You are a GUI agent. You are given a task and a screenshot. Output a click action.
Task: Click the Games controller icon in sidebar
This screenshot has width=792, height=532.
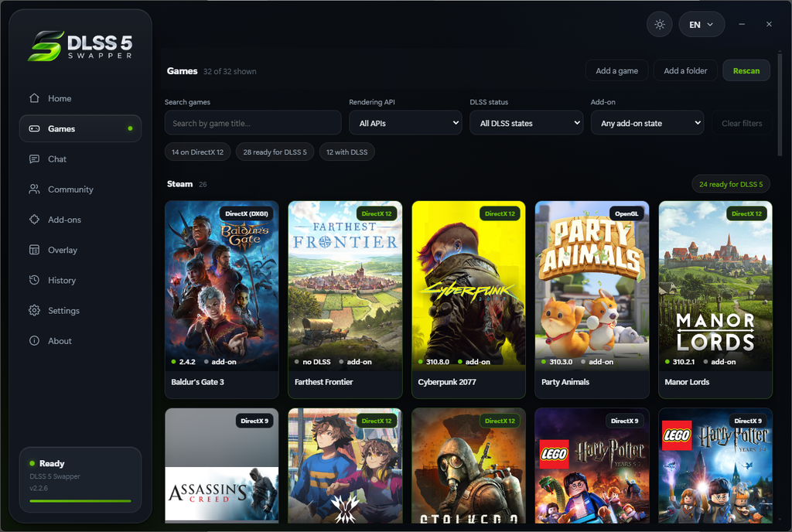34,128
